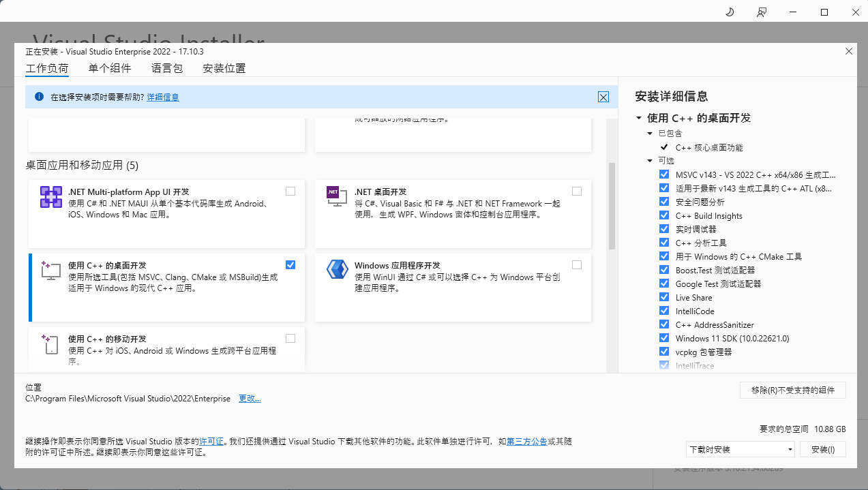Click the Windows application development icon
Image resolution: width=868 pixels, height=490 pixels.
coord(338,270)
